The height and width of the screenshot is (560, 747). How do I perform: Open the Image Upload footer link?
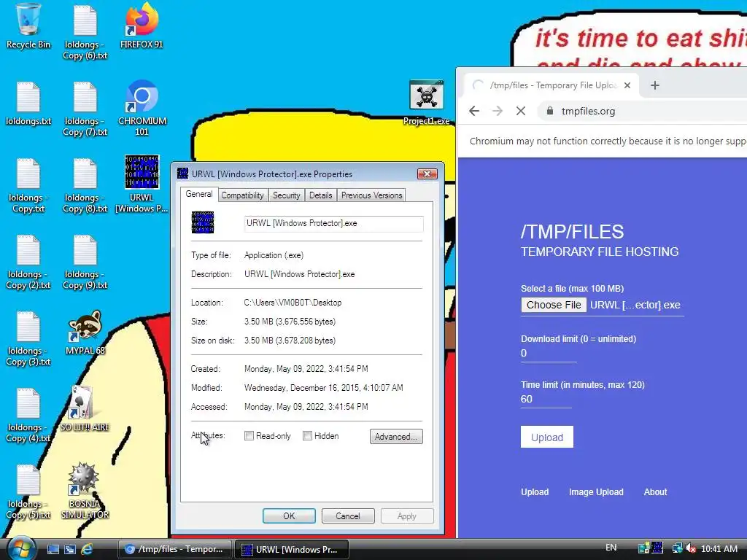point(596,492)
